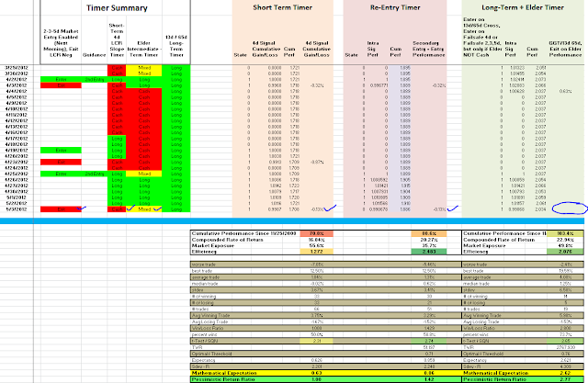The width and height of the screenshot is (588, 383).
Task: Click the Efficiency value 1.272
Action: point(316,252)
